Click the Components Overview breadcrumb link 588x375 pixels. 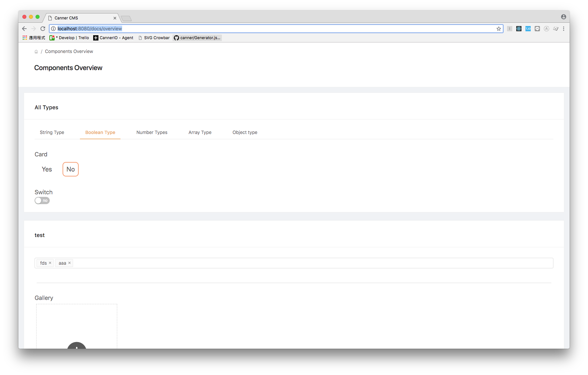click(x=69, y=51)
